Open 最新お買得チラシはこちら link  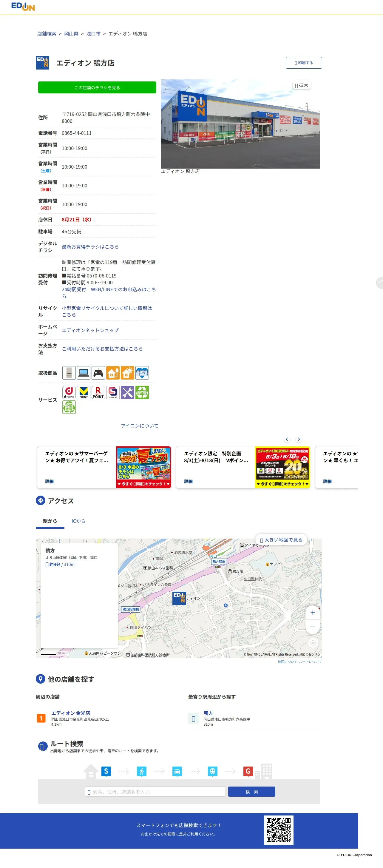(90, 247)
